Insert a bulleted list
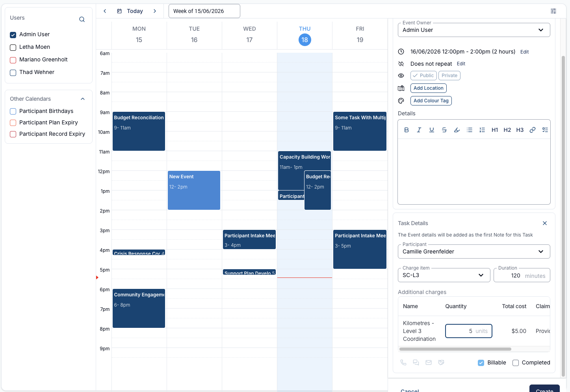 click(x=470, y=130)
